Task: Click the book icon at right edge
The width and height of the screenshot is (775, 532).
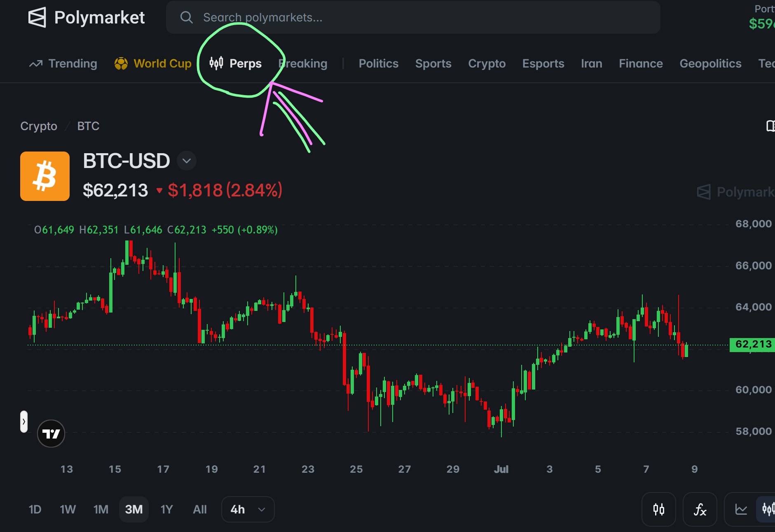Action: pos(770,126)
